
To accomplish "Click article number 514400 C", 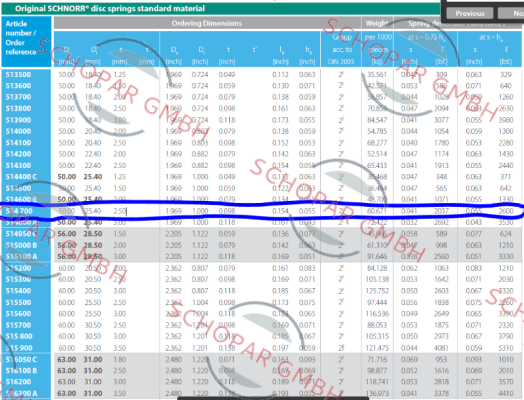I will tap(21, 177).
